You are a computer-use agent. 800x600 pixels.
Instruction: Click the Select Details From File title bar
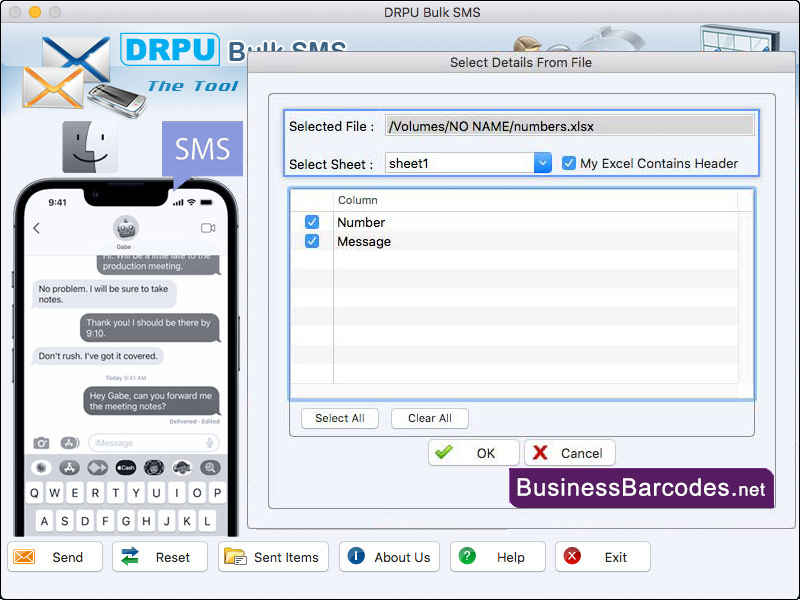520,62
